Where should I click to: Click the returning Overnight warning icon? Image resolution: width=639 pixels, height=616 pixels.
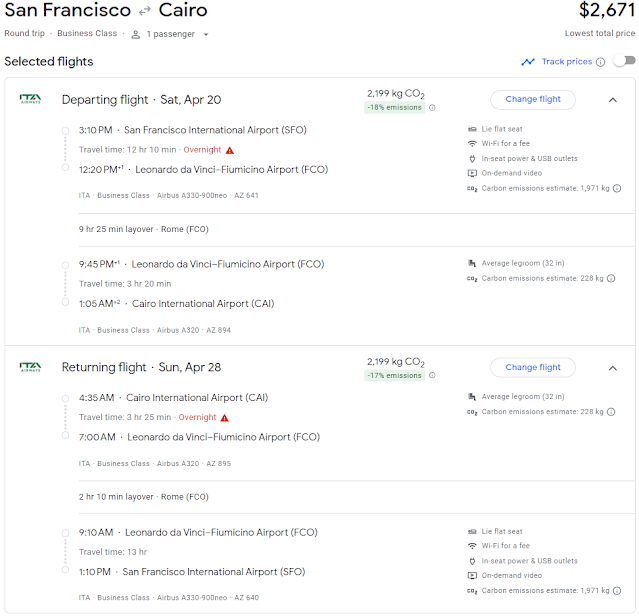pos(224,417)
